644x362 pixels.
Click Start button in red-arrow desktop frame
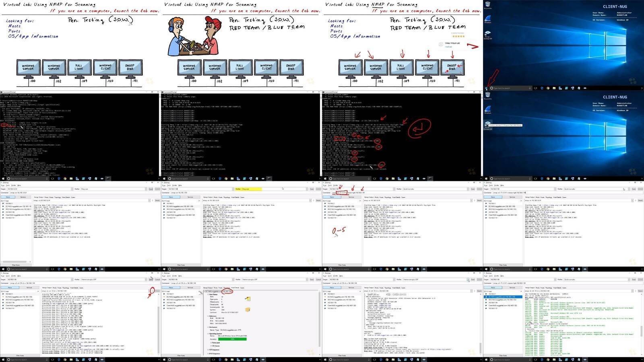(x=486, y=88)
